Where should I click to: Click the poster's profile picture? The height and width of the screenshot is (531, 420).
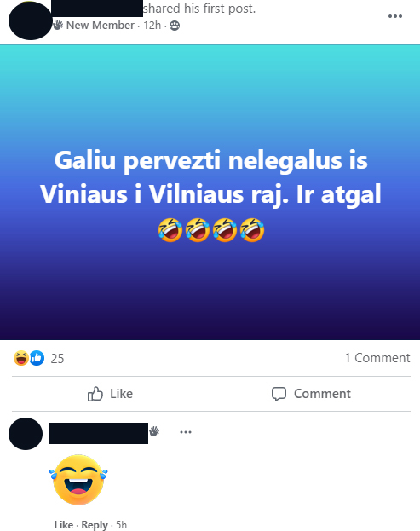[30, 20]
